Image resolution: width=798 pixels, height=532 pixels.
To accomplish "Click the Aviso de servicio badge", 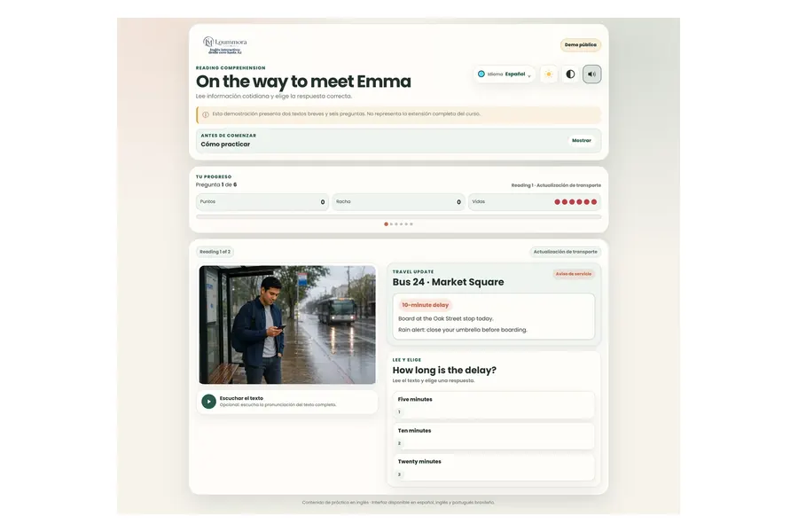I will pyautogui.click(x=574, y=274).
